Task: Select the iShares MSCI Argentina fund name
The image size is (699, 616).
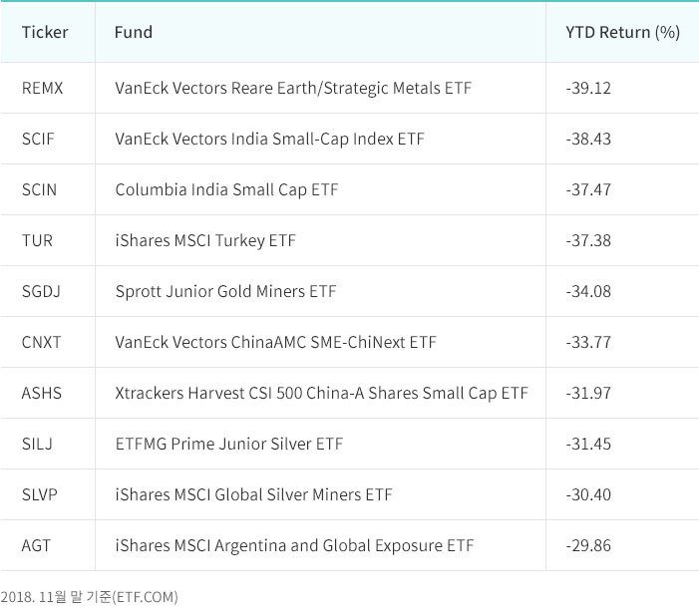Action: pyautogui.click(x=294, y=545)
